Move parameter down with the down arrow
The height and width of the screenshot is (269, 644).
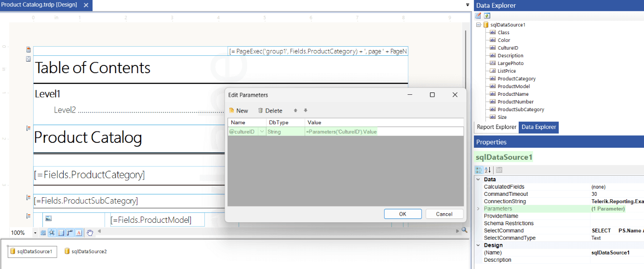pos(305,111)
